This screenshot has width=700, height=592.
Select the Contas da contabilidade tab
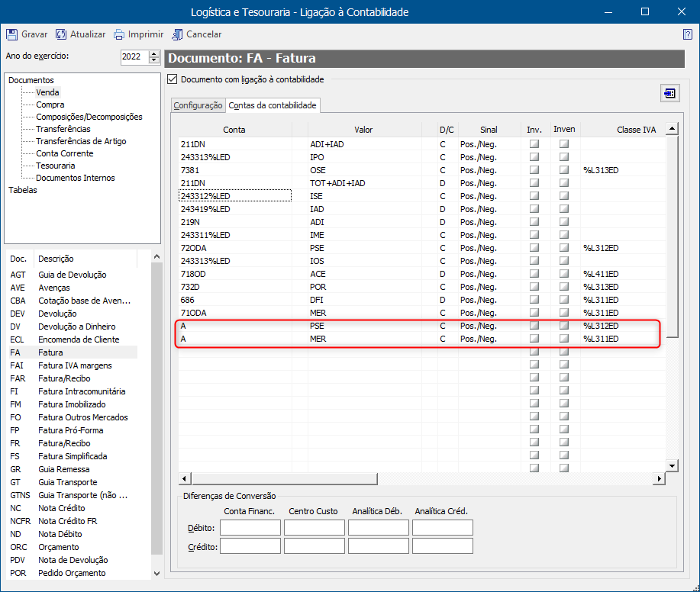click(273, 105)
